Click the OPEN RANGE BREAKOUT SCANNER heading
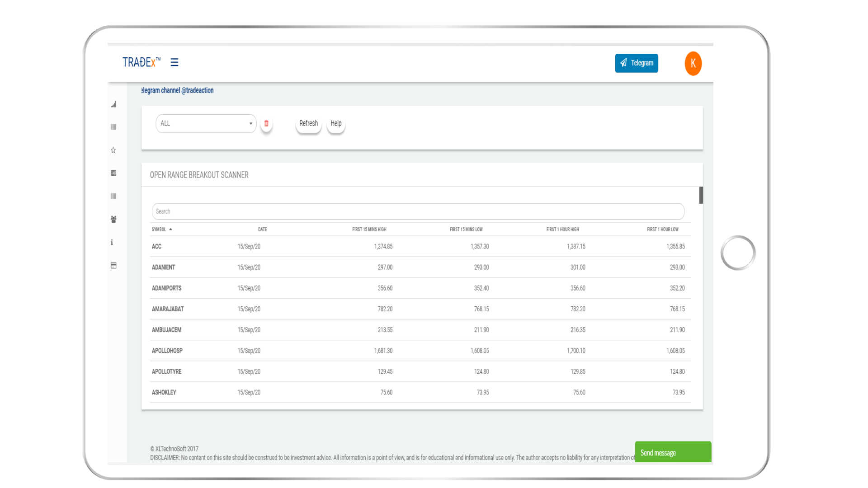The width and height of the screenshot is (868, 488). tap(199, 175)
